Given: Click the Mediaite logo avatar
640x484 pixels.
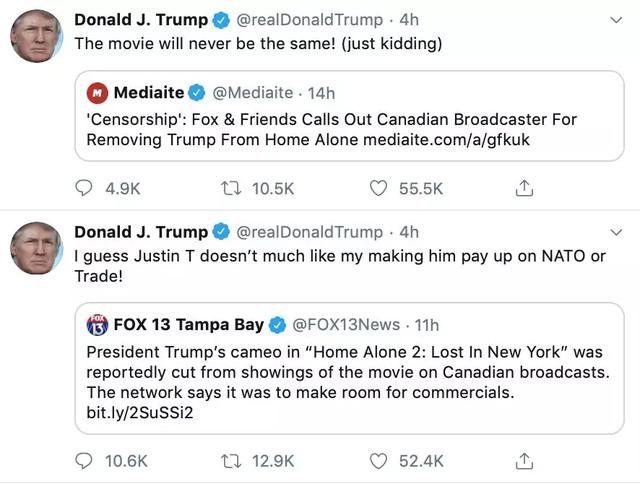Looking at the screenshot, I should click(x=97, y=93).
